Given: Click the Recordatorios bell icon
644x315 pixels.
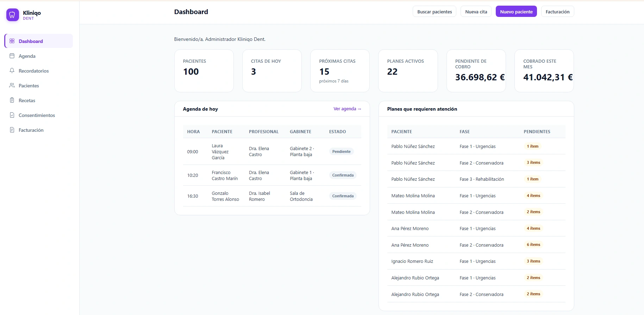Looking at the screenshot, I should pos(12,70).
